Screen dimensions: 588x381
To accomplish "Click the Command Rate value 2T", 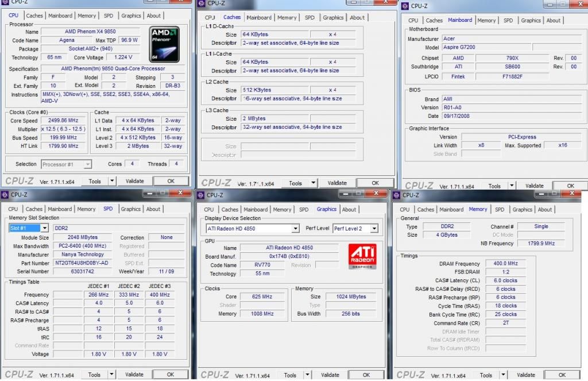I will 505,323.
